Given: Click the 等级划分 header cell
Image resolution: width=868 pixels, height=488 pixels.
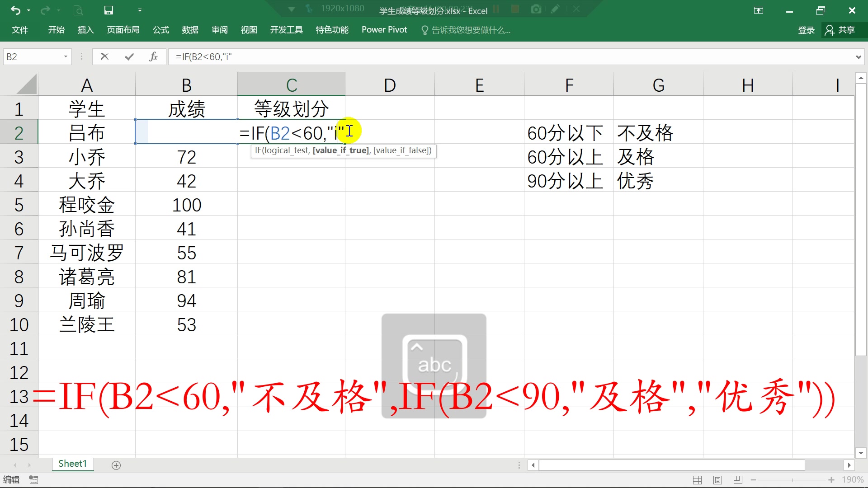Looking at the screenshot, I should pyautogui.click(x=291, y=109).
